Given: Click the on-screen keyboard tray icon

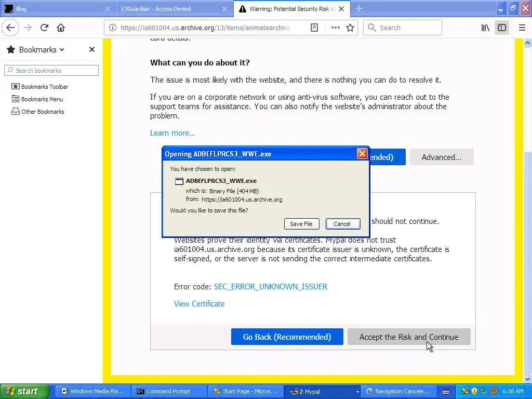Looking at the screenshot, I should (x=446, y=392).
